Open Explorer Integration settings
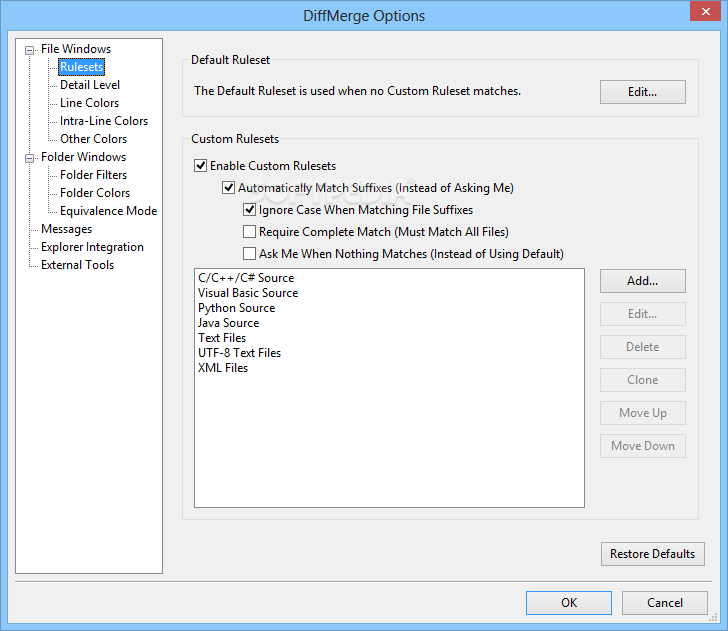This screenshot has width=728, height=631. coord(92,247)
